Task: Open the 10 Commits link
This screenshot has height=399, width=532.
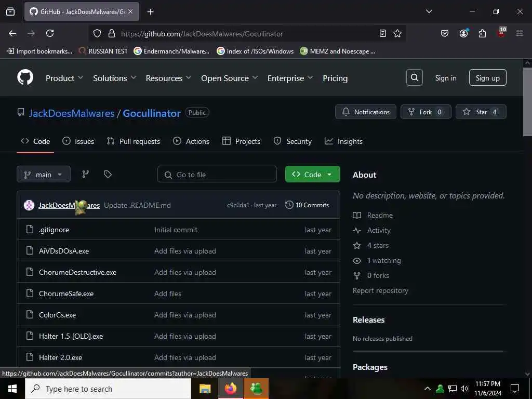Action: tap(307, 205)
